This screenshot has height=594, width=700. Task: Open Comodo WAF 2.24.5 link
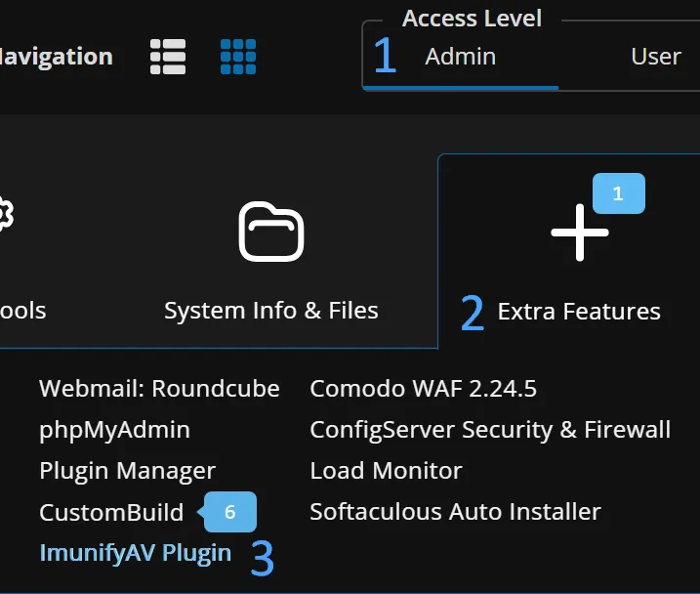point(423,389)
